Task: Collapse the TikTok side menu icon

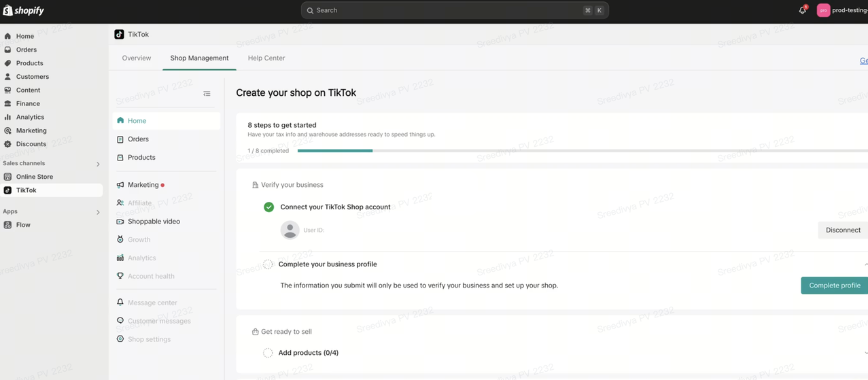Action: 207,94
